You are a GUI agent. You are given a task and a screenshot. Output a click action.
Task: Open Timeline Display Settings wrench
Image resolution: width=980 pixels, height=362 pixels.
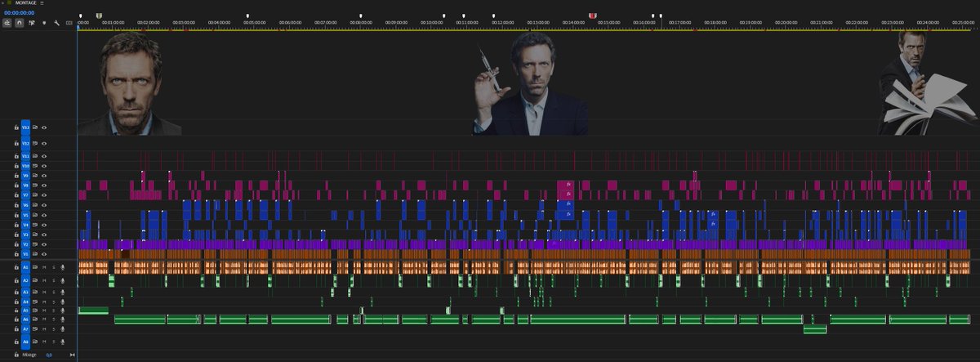coord(56,23)
